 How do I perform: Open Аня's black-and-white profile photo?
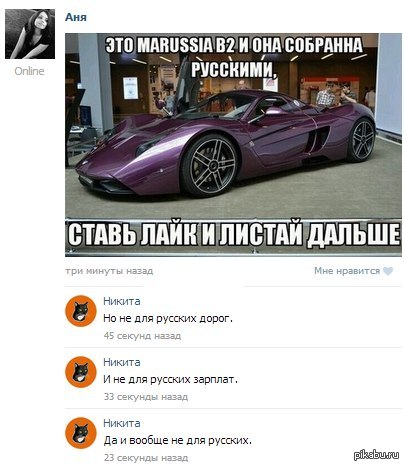[30, 34]
